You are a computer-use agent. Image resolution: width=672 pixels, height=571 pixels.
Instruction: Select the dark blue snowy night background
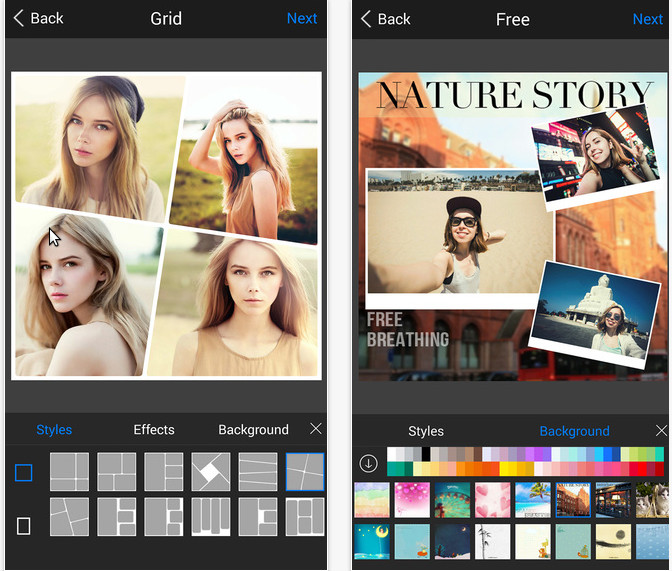[x=452, y=541]
